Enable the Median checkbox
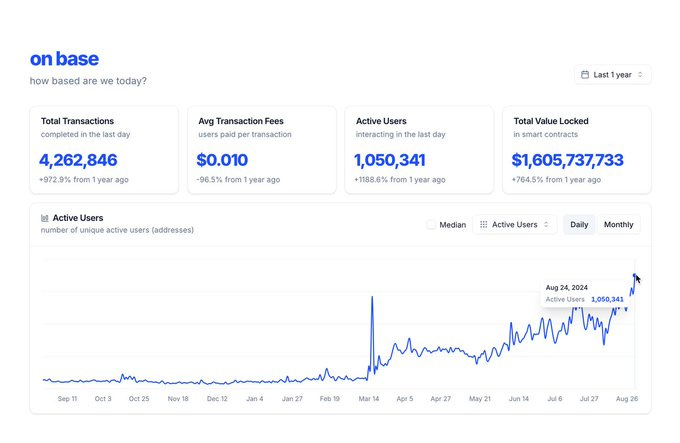 pos(431,225)
